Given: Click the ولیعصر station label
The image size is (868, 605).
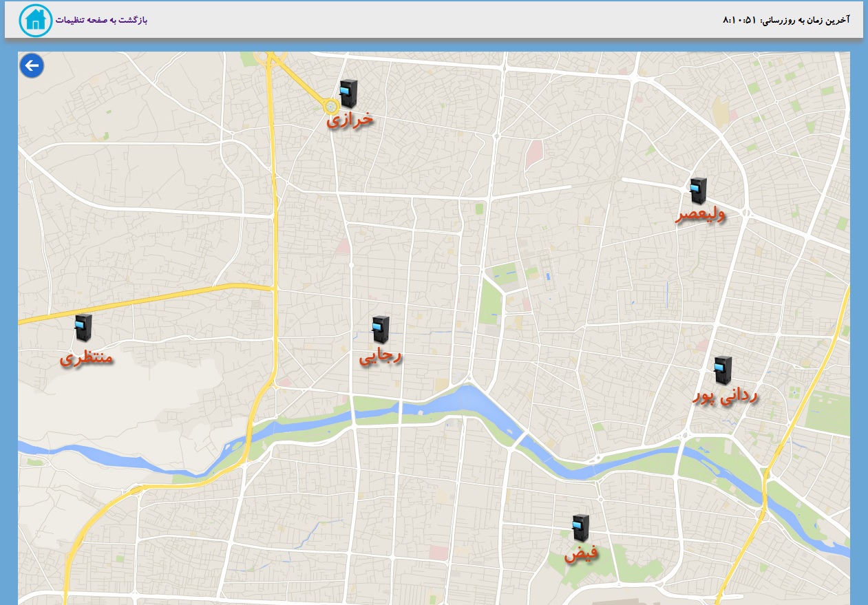Looking at the screenshot, I should [x=700, y=215].
